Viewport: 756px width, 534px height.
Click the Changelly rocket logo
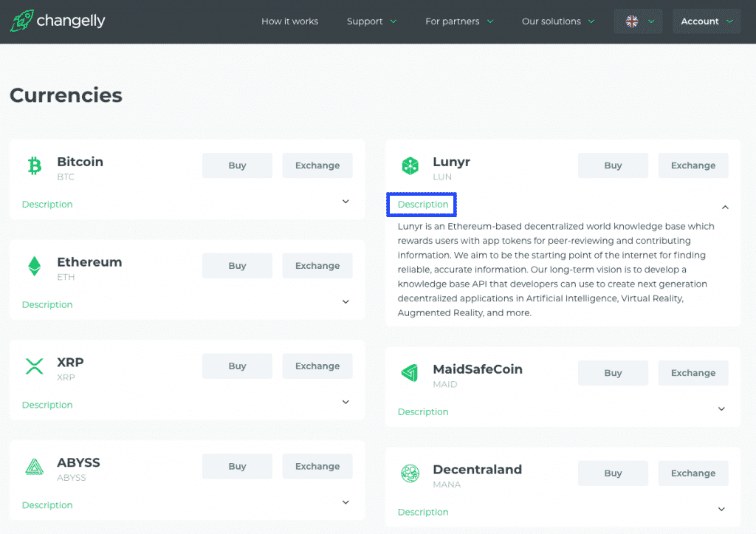tap(22, 21)
